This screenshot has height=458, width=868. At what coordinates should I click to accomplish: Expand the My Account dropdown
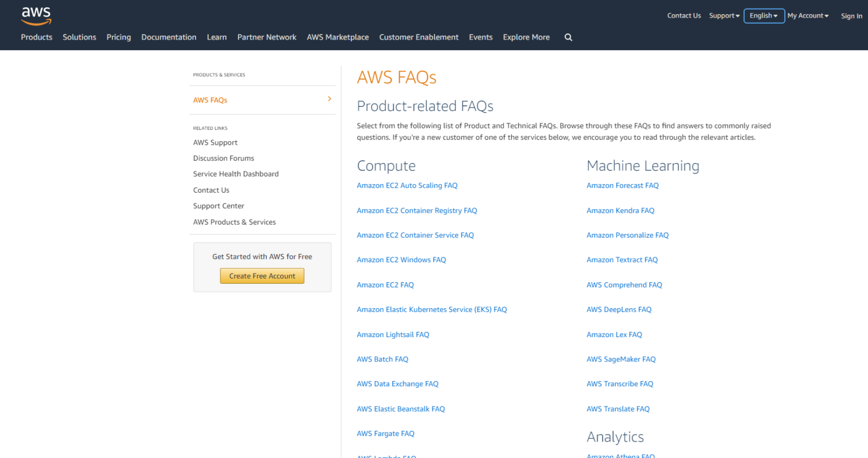807,15
